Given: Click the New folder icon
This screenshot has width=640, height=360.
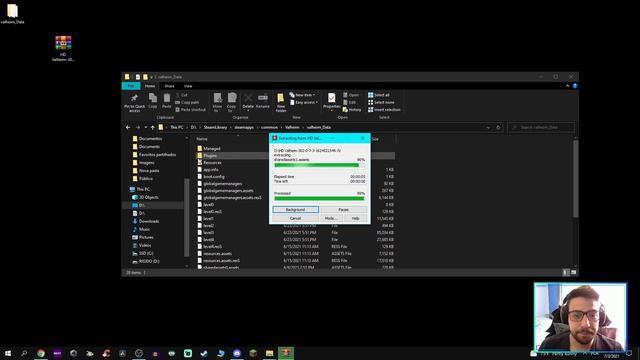Looking at the screenshot, I should (281, 102).
